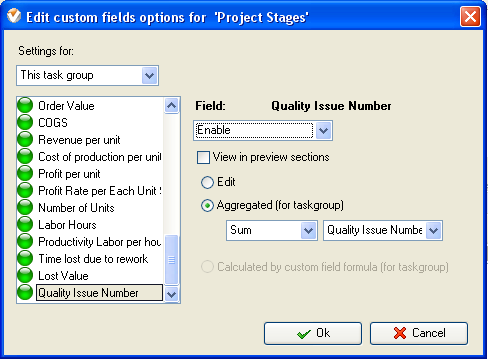Click the green icon beside Lost Value

pyautogui.click(x=25, y=275)
